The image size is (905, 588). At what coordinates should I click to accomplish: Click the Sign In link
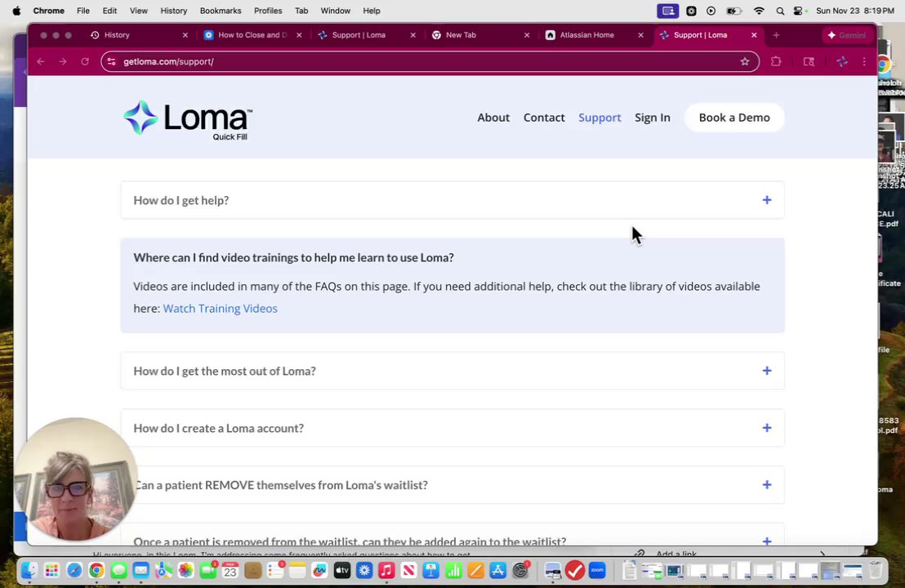652,118
